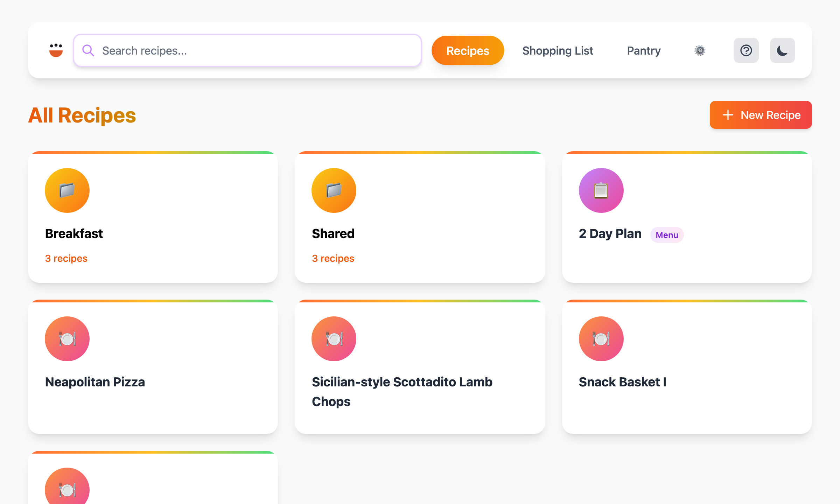840x504 pixels.
Task: Click the Menu badge on 2 Day Plan
Action: (666, 235)
